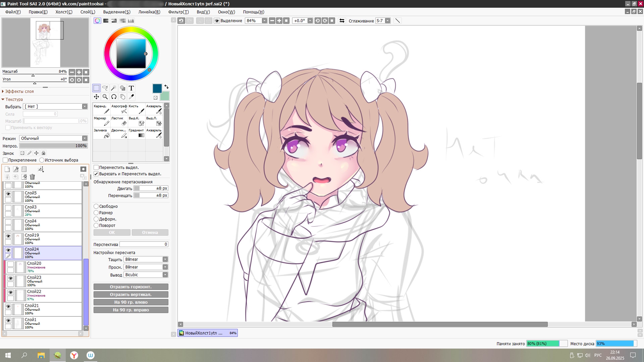Select the Градиент gradient tool

137,133
